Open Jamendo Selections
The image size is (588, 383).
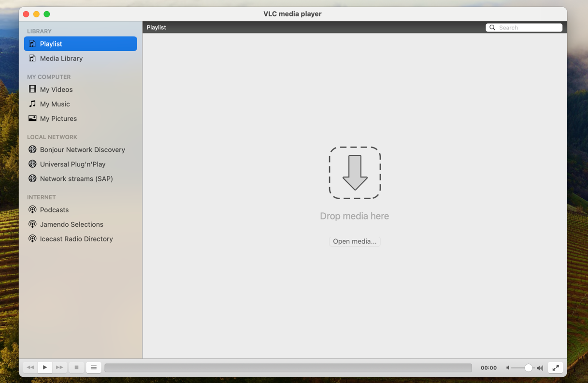80,224
